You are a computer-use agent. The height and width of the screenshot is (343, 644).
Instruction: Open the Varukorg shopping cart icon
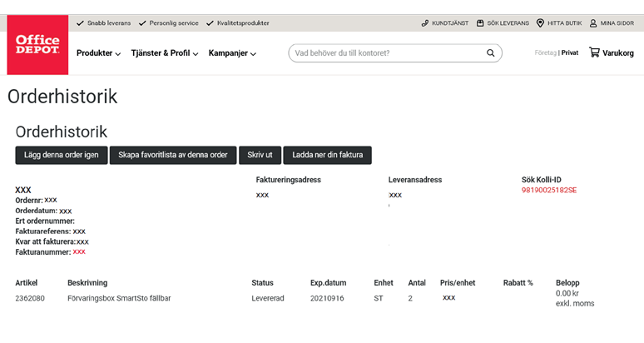click(x=594, y=52)
